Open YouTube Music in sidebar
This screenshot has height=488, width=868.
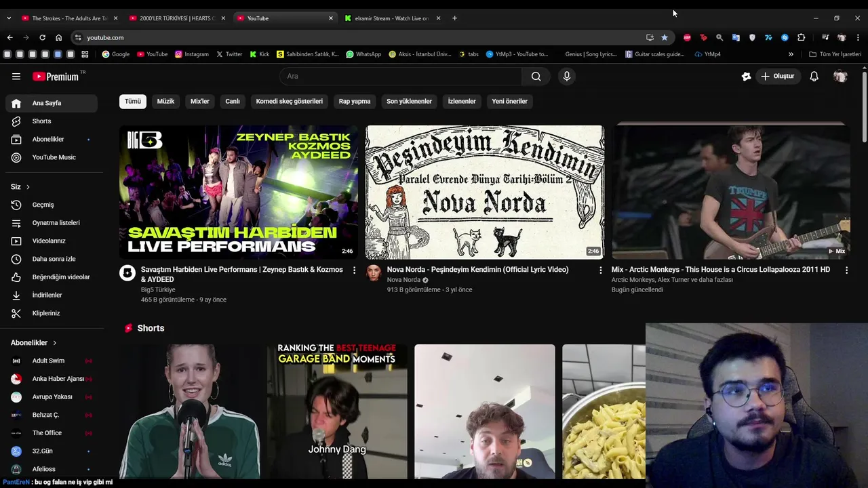52,157
